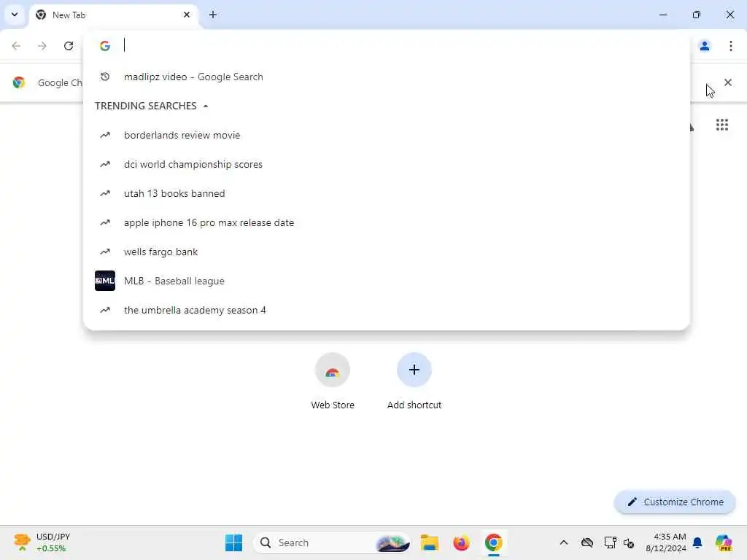Click the taskbar Search box
The height and width of the screenshot is (560, 747).
(332, 542)
